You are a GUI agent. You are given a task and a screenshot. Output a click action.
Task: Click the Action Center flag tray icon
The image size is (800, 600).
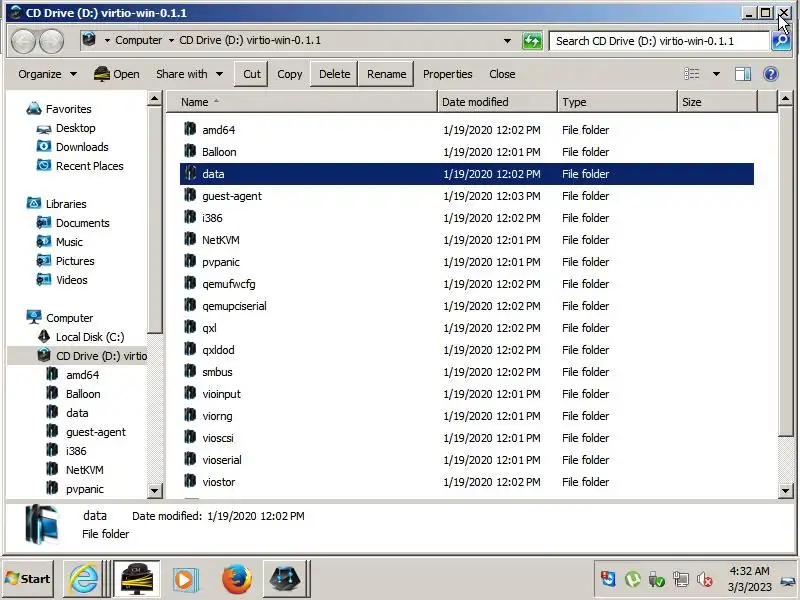608,580
